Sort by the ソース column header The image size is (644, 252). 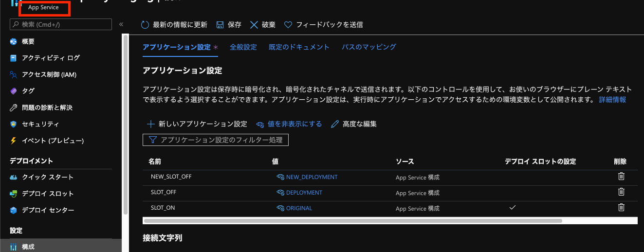tap(405, 162)
